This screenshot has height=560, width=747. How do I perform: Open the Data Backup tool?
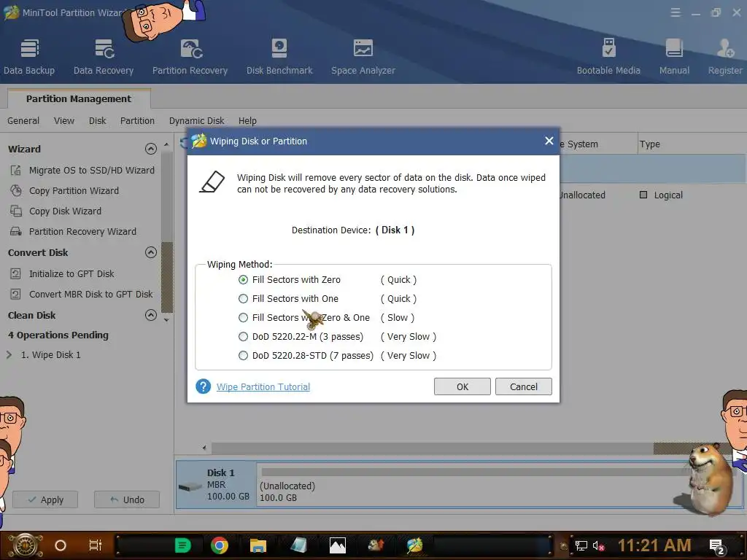[x=29, y=57]
